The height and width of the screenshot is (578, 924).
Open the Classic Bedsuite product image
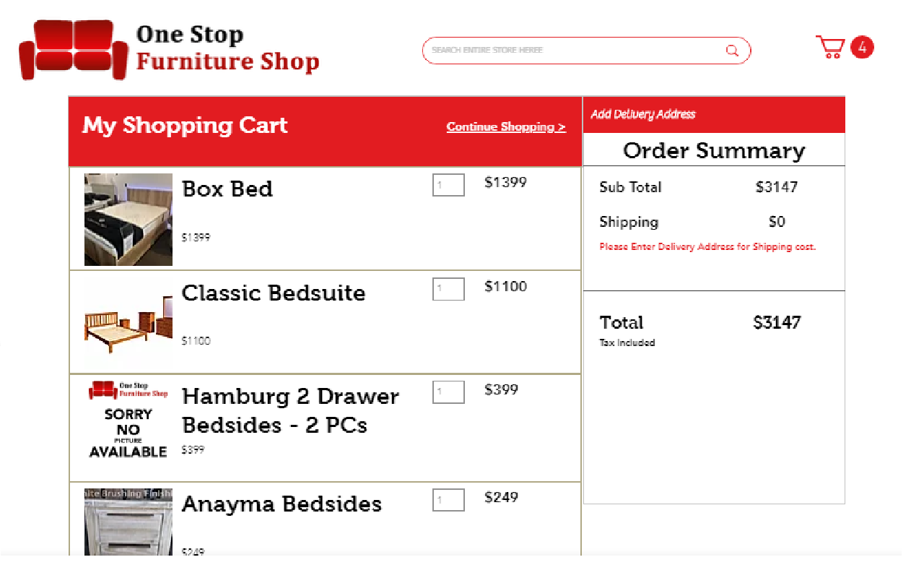click(128, 324)
